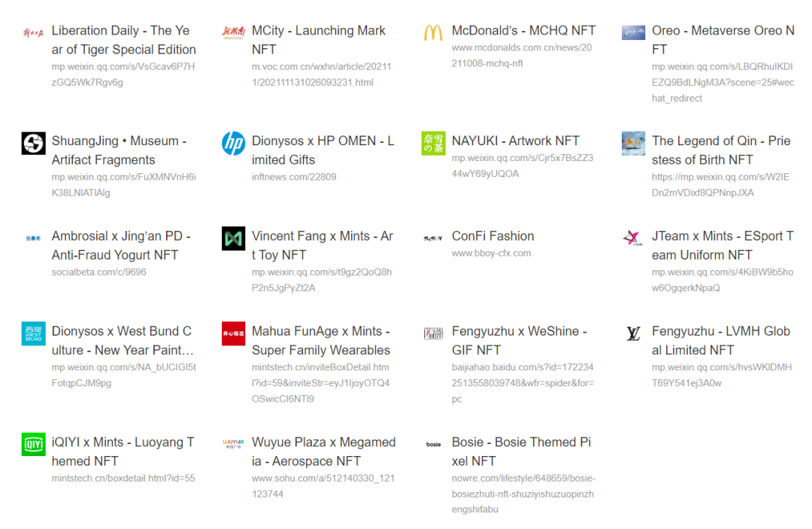
Task: Click the Louis Vuitton LV logo
Action: 633,333
